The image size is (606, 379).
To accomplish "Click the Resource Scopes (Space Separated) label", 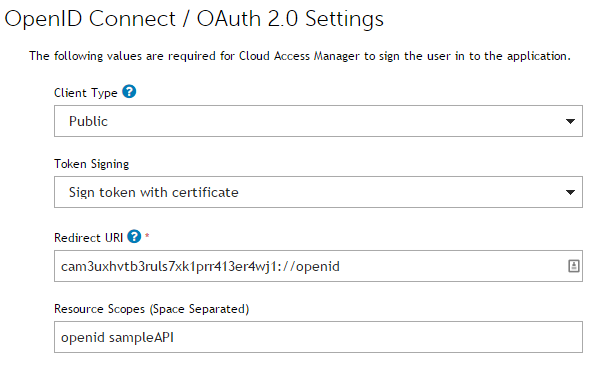I will 152,309.
